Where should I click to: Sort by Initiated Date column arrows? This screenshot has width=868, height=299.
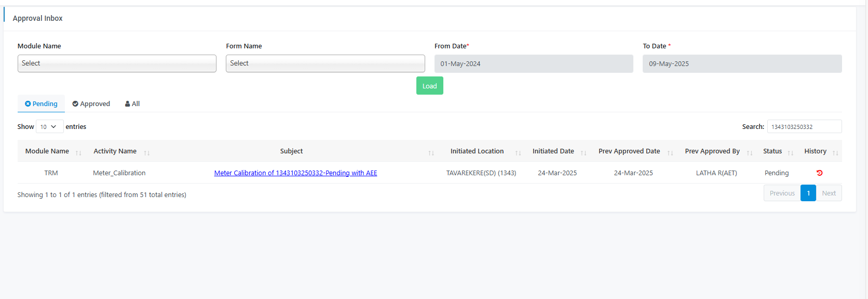pyautogui.click(x=584, y=153)
